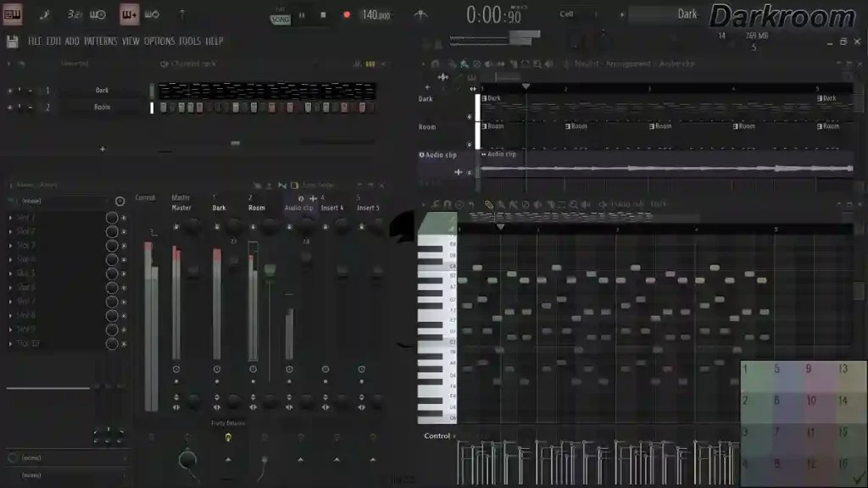The width and height of the screenshot is (868, 488).
Task: Select the Draw pencil tool in the Piano roll
Action: coord(499,204)
